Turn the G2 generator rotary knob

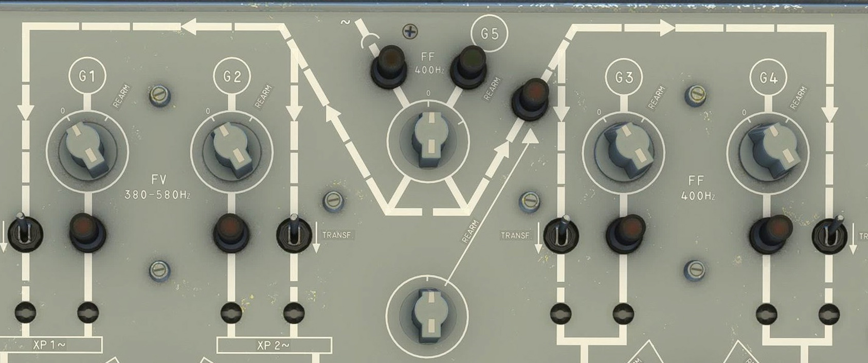coord(231,150)
